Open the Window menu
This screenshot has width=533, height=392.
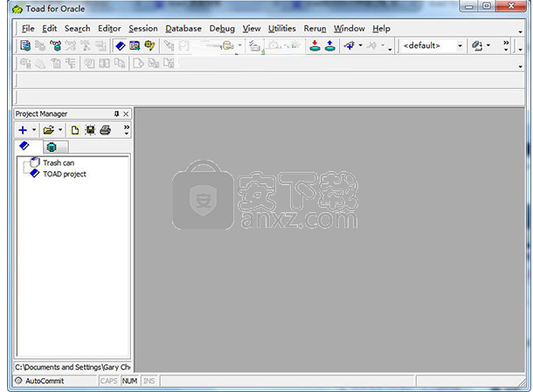click(x=350, y=29)
